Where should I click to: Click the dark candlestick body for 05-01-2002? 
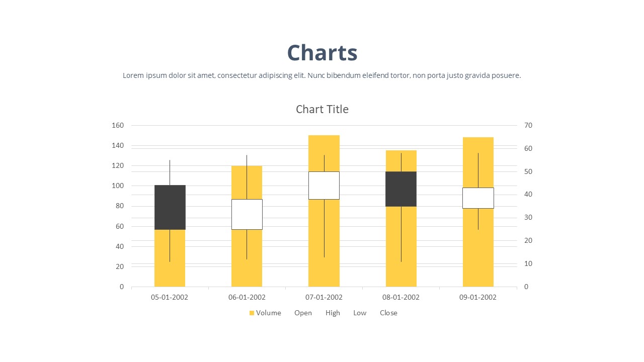tap(170, 207)
